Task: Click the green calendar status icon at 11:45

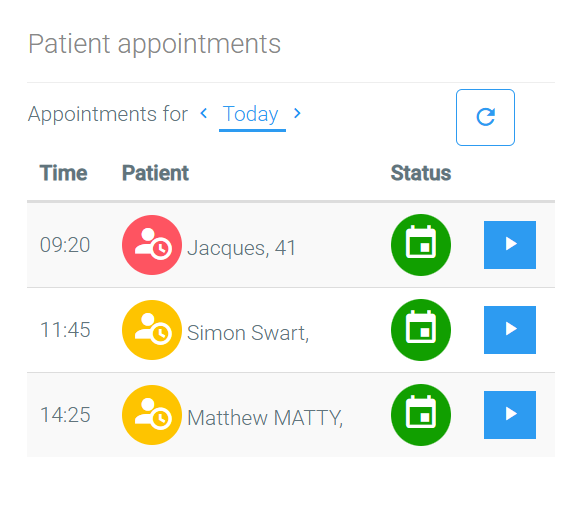Action: [x=421, y=330]
